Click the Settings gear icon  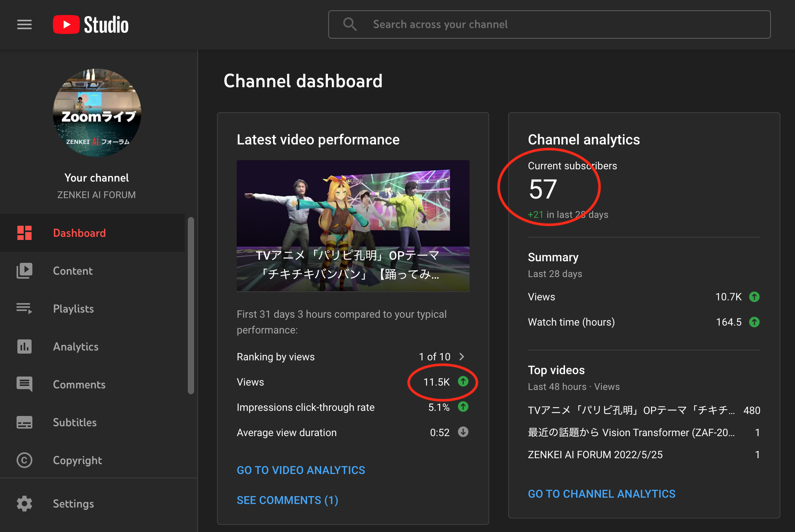click(24, 504)
